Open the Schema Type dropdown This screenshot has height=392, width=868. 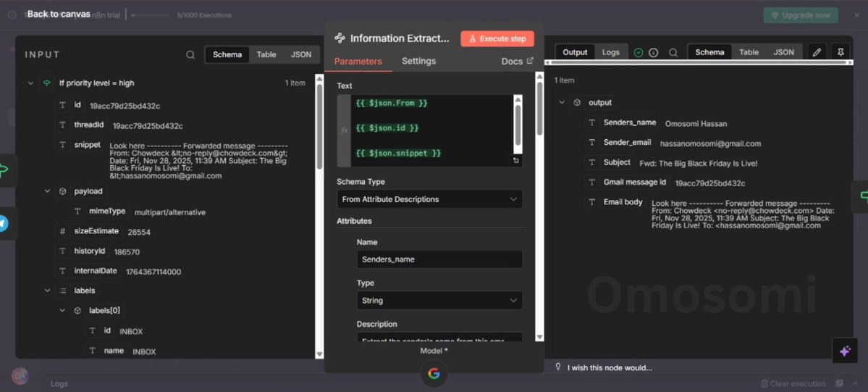[429, 199]
